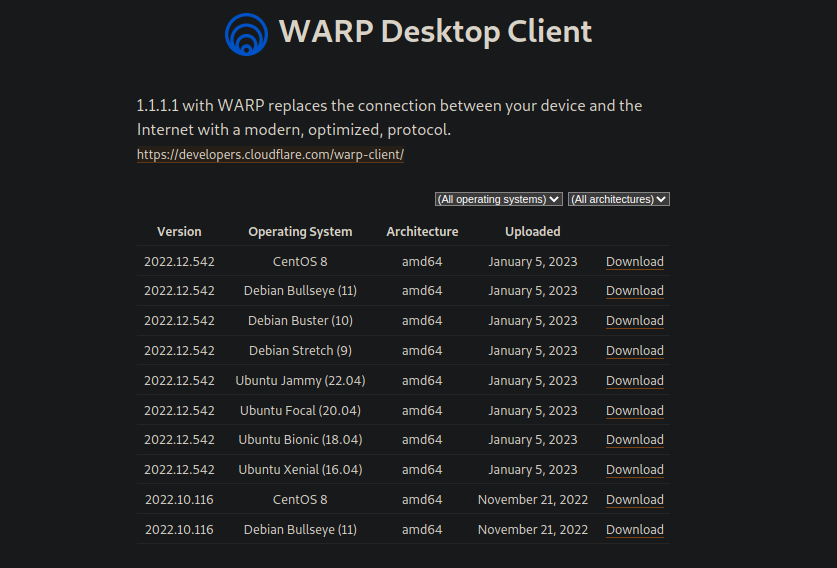Open the developers.cloudflare.com warp-client link

click(270, 154)
